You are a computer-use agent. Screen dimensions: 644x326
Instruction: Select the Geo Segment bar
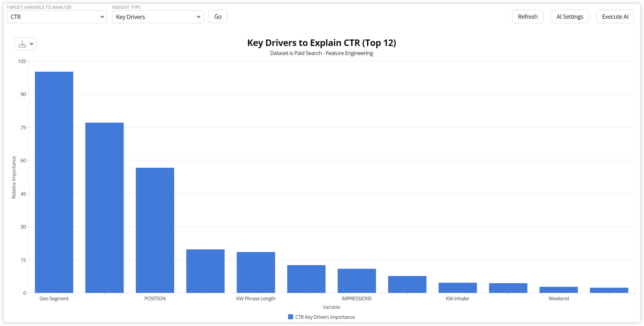click(54, 182)
